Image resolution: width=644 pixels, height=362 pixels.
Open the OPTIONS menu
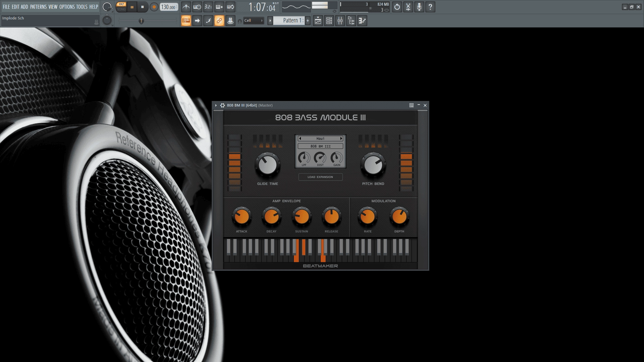click(67, 7)
